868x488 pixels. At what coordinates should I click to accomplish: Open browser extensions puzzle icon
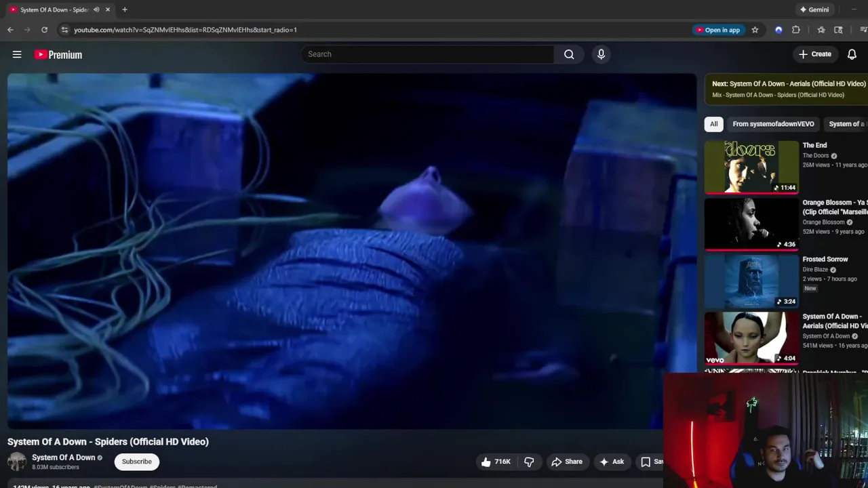click(x=796, y=30)
